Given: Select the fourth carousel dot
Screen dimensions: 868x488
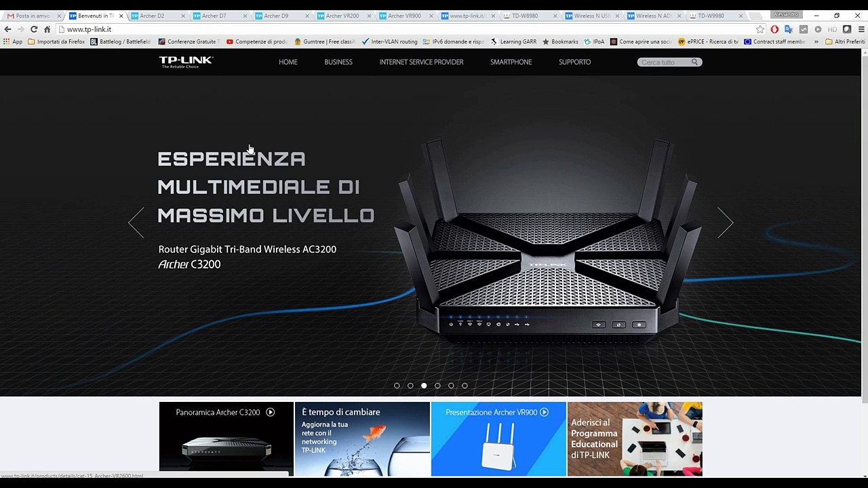Looking at the screenshot, I should click(437, 386).
